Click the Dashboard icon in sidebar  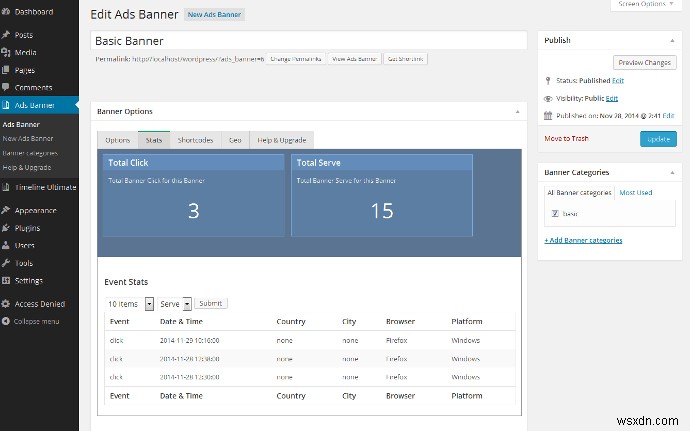point(6,11)
